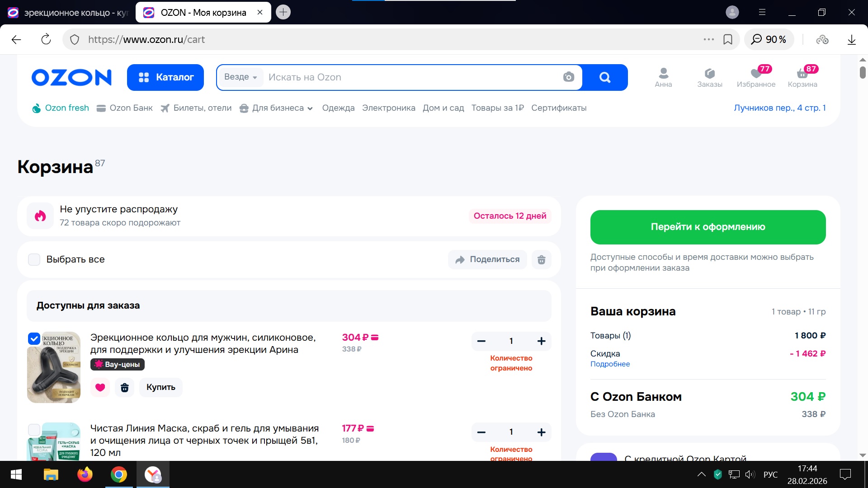Remove erection ring item using its trash icon

click(125, 388)
